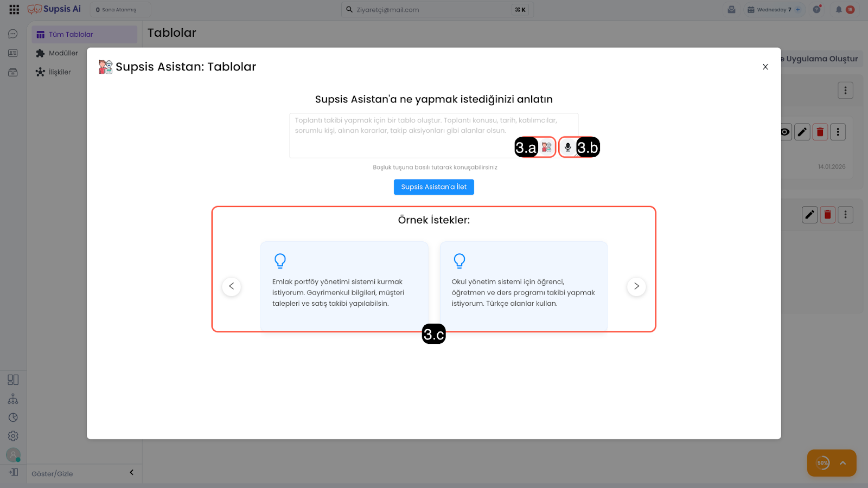Viewport: 868px width, 488px height.
Task: Close the Supsis Asistan dialog
Action: 765,67
